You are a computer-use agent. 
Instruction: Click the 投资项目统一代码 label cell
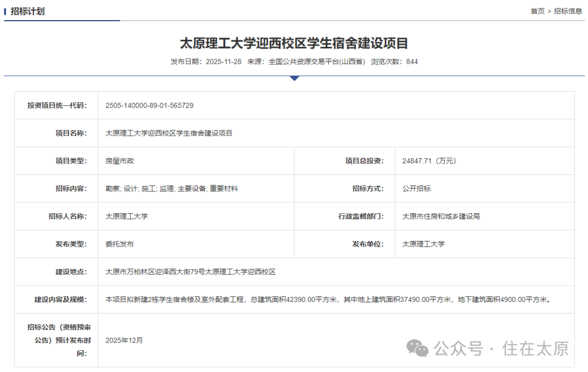pyautogui.click(x=56, y=104)
